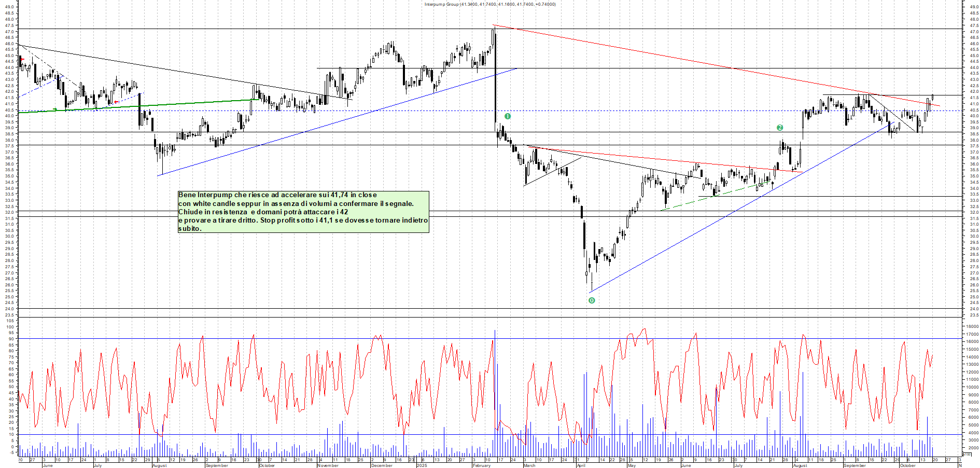Click the April label on the time axis
This screenshot has width=980, height=468.
click(581, 465)
